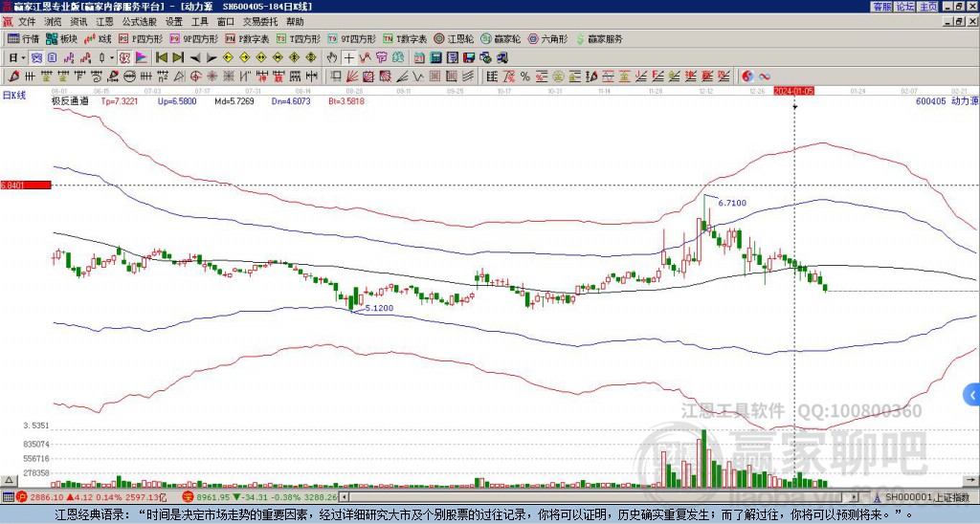This screenshot has height=524, width=980.
Task: Click the Tp=7.3221 value
Action: 120,101
